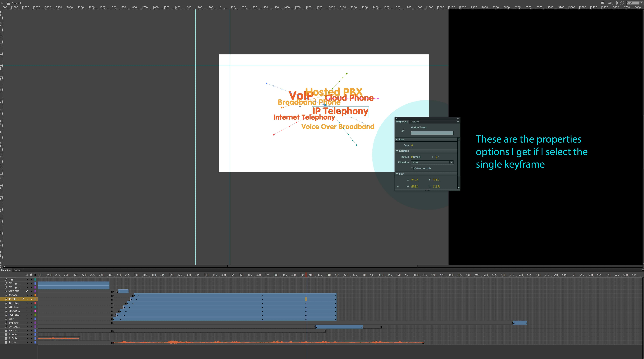Click the Clip Content Outside Stage icon
The width and height of the screenshot is (644, 359).
622,3
